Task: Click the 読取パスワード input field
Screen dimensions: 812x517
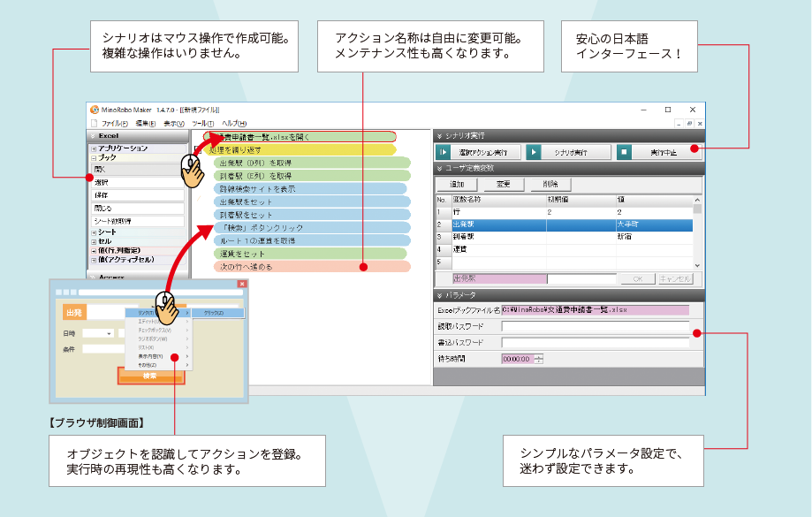Action: [595, 326]
